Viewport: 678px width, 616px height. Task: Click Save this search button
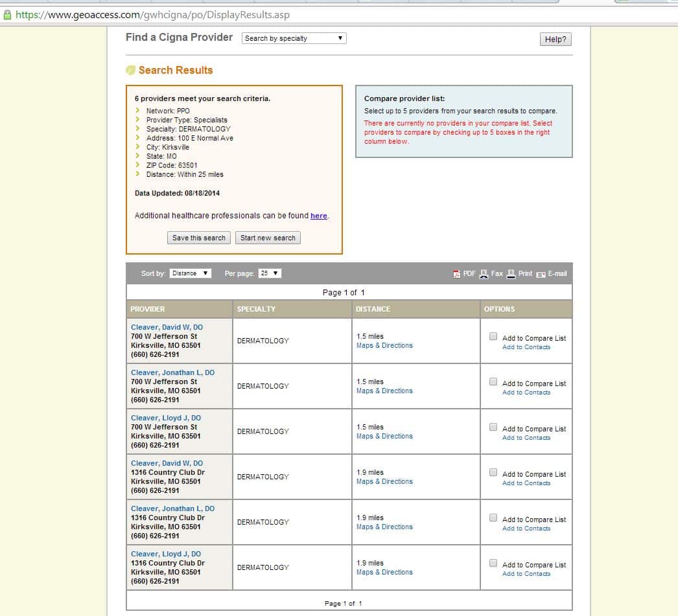click(x=199, y=238)
